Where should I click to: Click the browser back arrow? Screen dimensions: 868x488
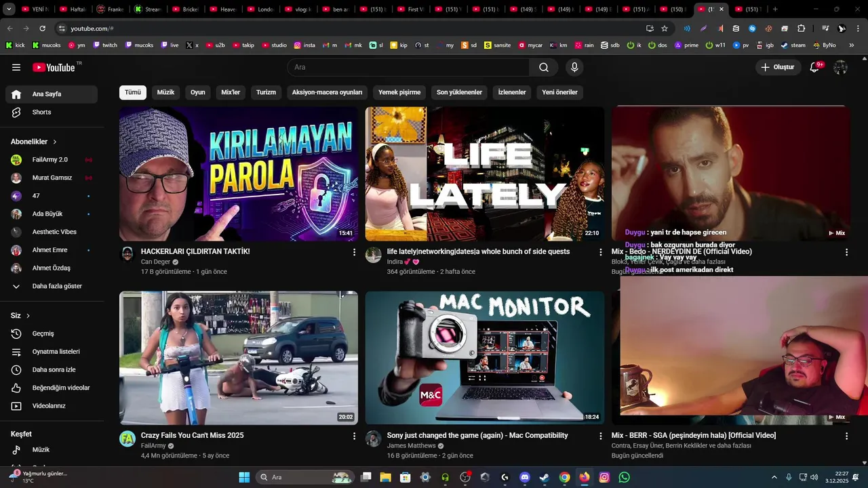9,28
